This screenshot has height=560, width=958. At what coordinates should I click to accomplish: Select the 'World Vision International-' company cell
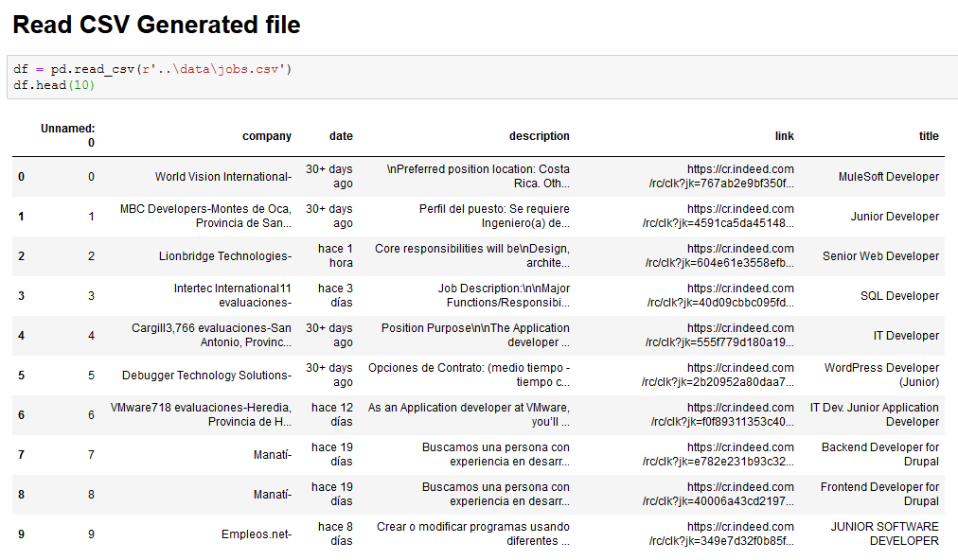[x=223, y=177]
